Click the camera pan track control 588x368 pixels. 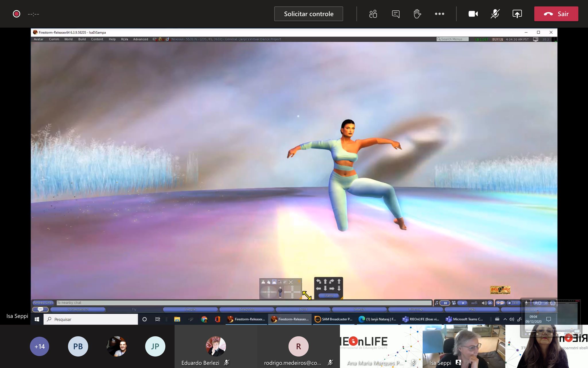coord(292,292)
